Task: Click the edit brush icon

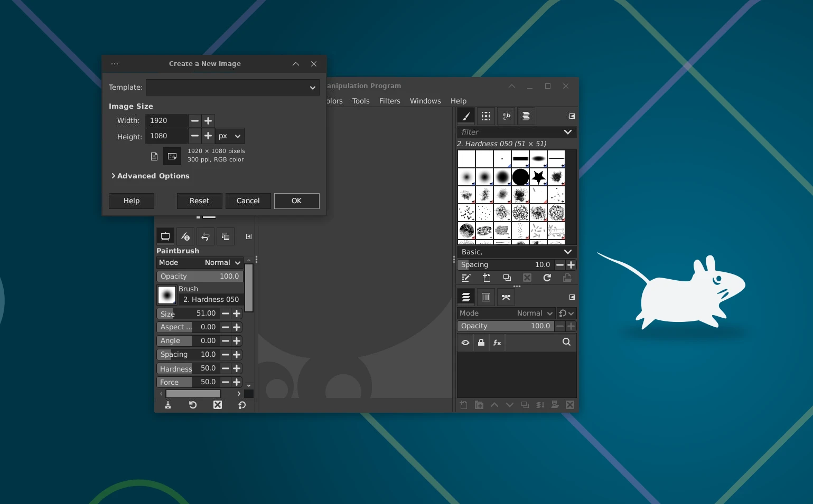Action: pyautogui.click(x=466, y=278)
